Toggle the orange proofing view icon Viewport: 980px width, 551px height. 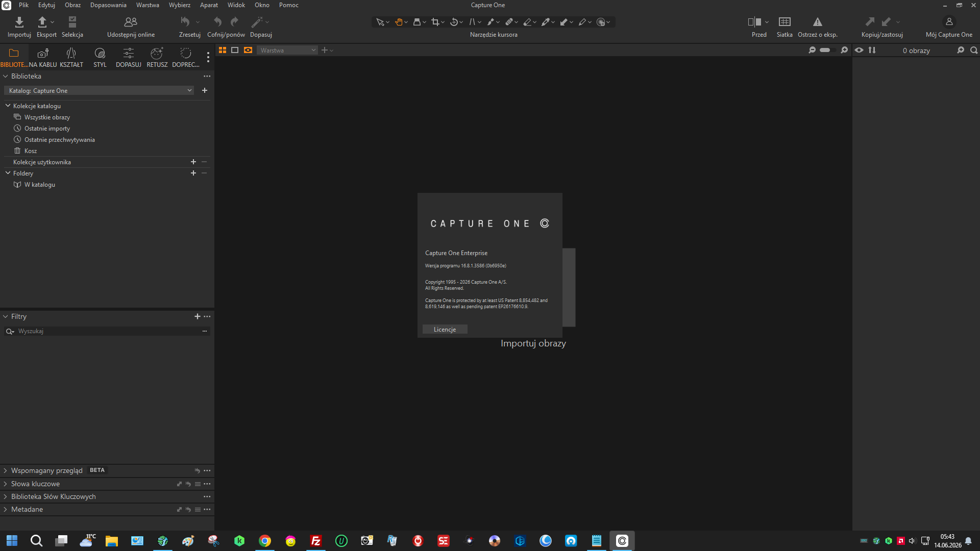[248, 50]
